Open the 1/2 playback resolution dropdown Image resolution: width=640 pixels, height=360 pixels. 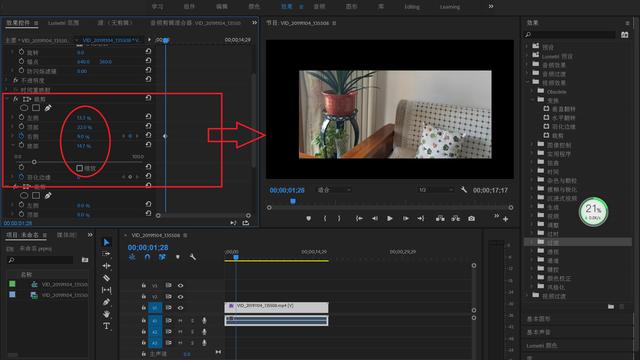click(x=436, y=190)
